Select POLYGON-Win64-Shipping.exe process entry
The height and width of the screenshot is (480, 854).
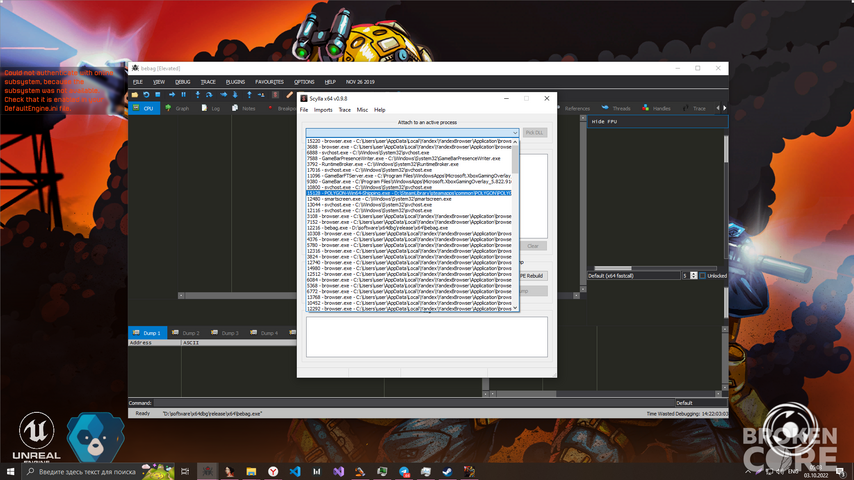(x=408, y=193)
